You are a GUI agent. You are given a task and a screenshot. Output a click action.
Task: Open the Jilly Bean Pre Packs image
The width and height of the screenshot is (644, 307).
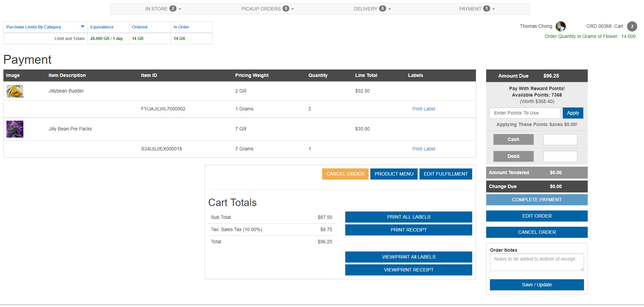click(15, 129)
